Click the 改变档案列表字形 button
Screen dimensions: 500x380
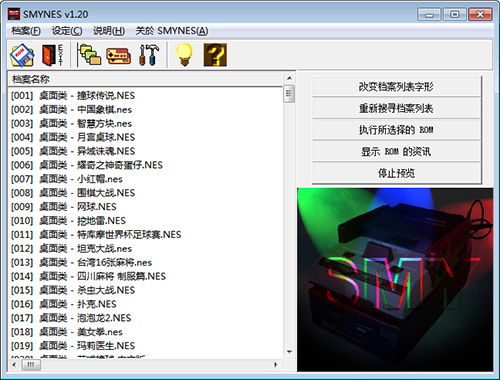[396, 87]
